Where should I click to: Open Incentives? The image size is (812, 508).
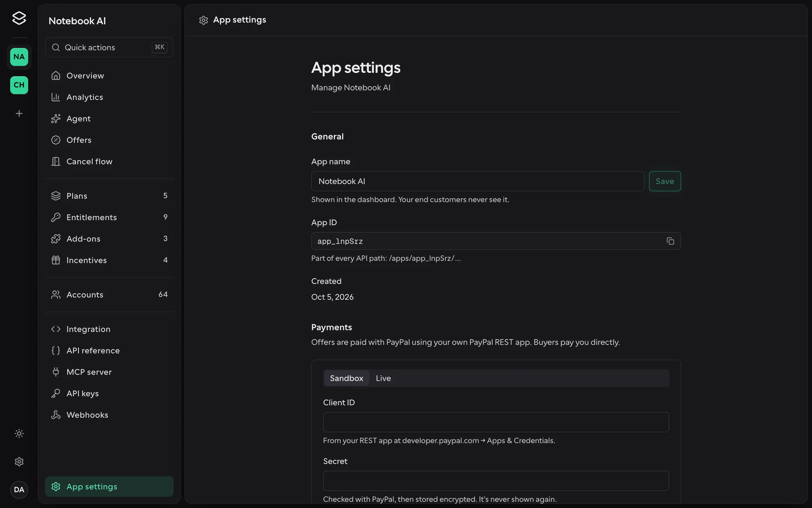point(109,260)
